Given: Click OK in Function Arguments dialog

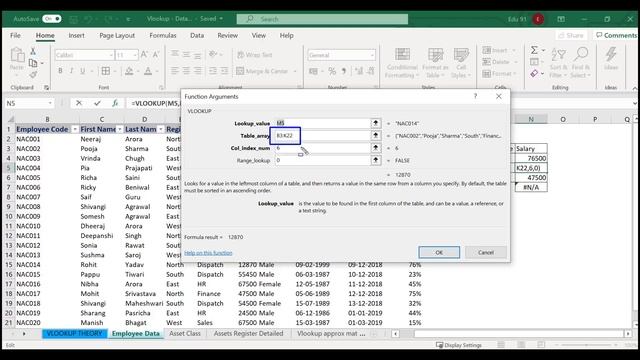Looking at the screenshot, I should coord(439,252).
